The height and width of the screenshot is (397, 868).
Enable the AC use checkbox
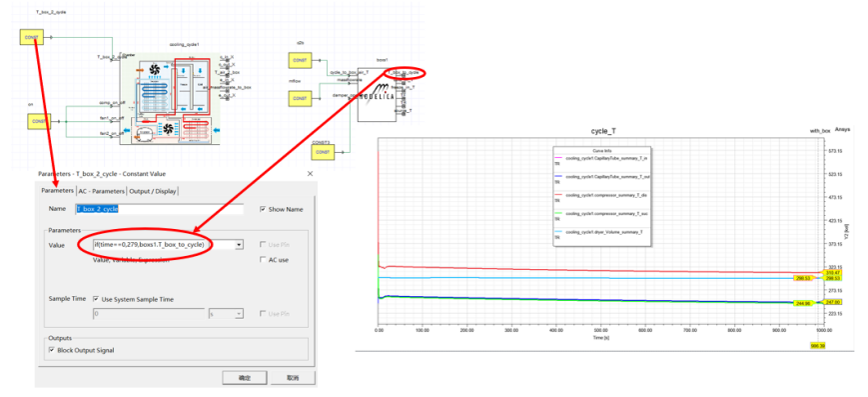[x=264, y=259]
